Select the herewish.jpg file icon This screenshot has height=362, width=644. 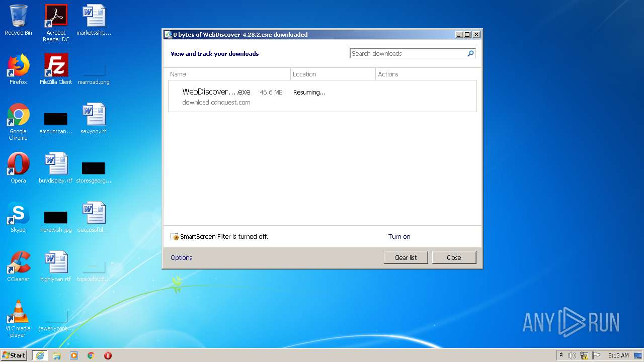(56, 222)
